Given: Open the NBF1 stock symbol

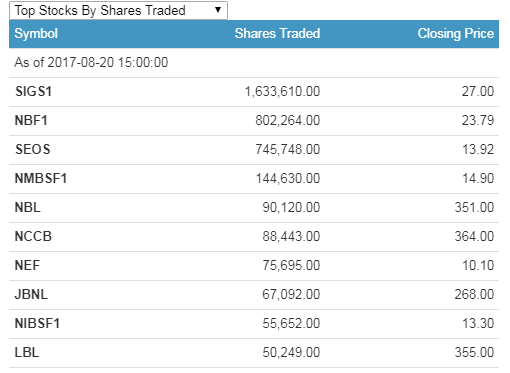Looking at the screenshot, I should pos(31,120).
